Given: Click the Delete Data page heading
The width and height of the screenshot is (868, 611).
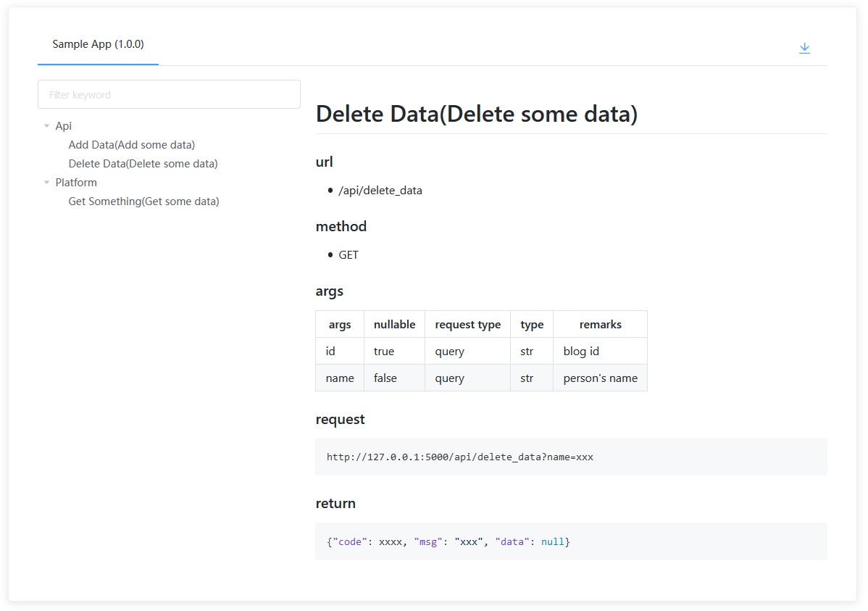Looking at the screenshot, I should click(x=477, y=114).
